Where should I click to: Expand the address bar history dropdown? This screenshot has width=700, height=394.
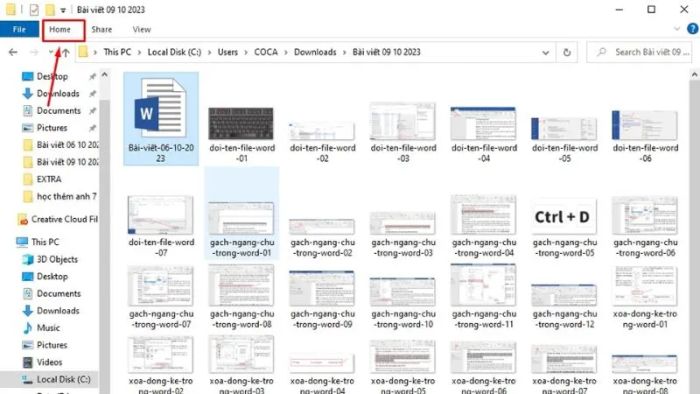(546, 53)
